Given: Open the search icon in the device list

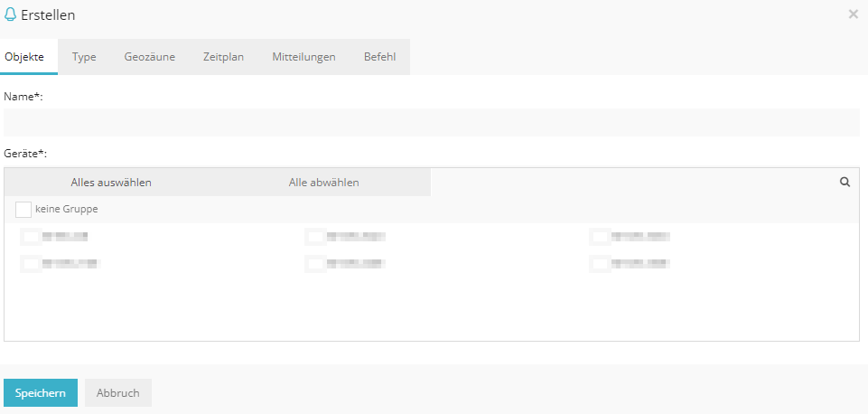Looking at the screenshot, I should coord(845,182).
